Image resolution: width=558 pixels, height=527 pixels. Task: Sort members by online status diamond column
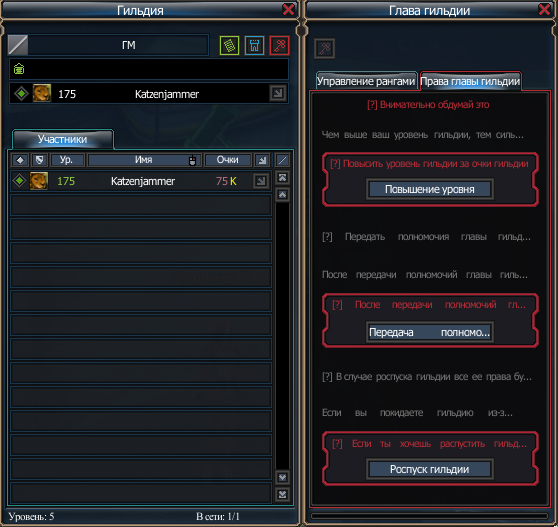tap(20, 160)
